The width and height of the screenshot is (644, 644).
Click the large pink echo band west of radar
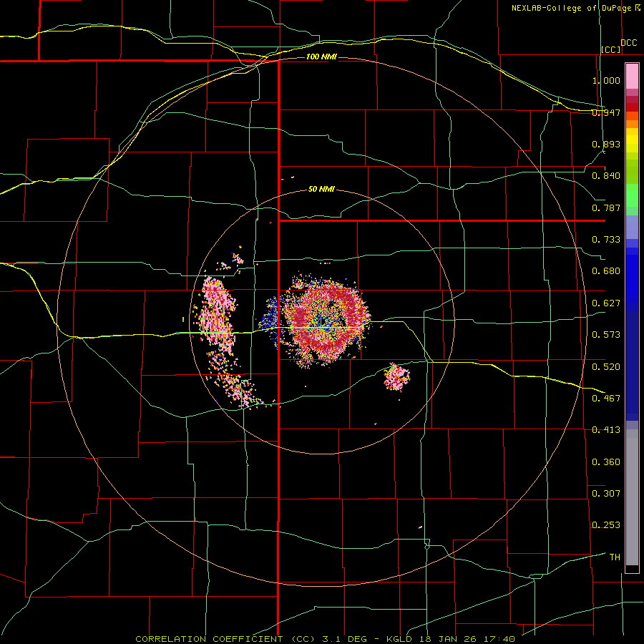click(218, 316)
